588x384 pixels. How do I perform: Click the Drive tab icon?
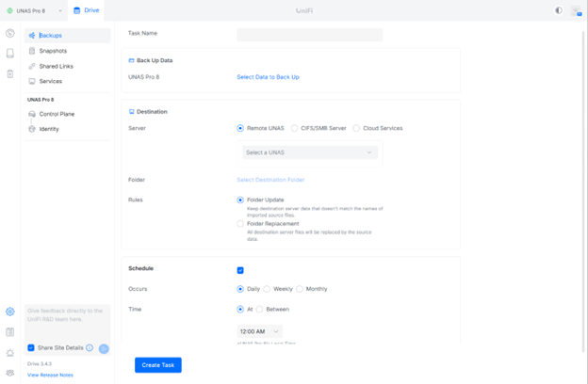pos(77,10)
